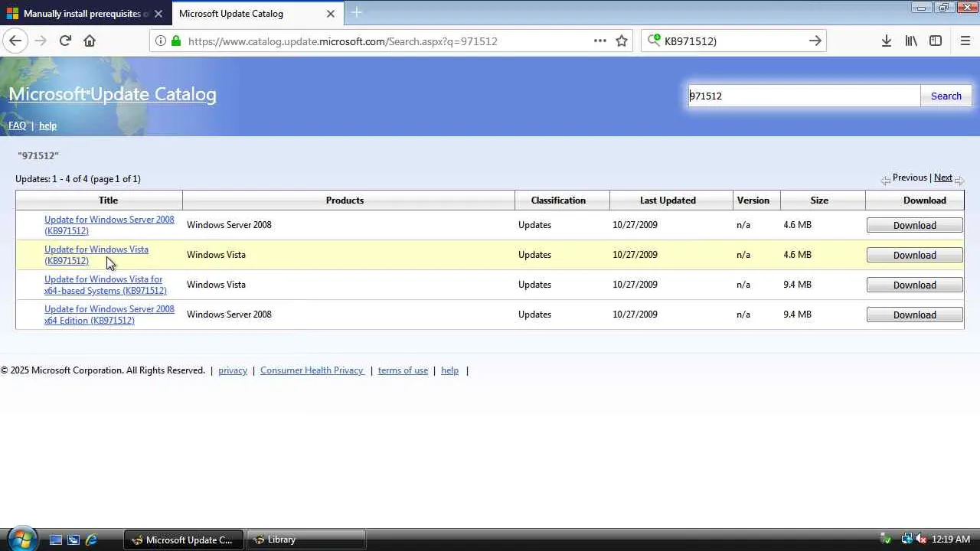This screenshot has height=551, width=980.
Task: Select the Microsoft Update Catalog browser tab
Action: click(x=257, y=14)
